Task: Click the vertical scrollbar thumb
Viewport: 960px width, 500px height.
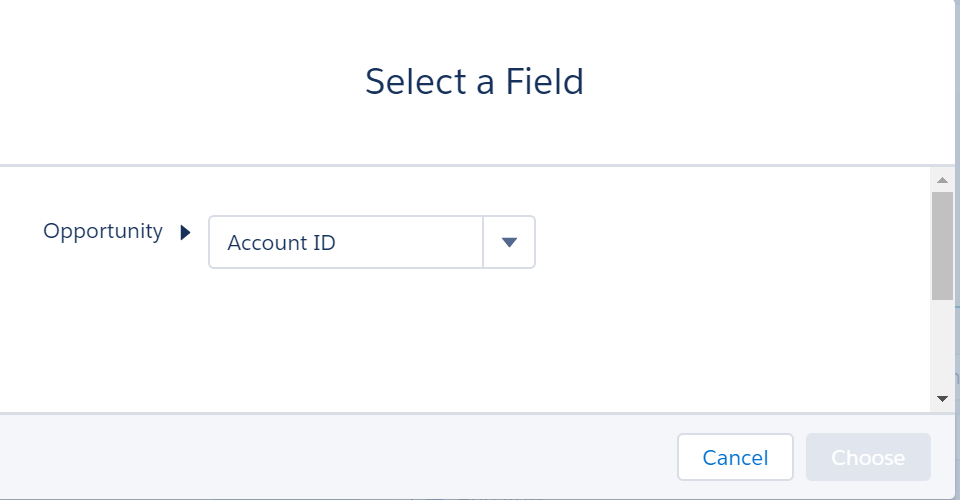Action: pyautogui.click(x=941, y=245)
